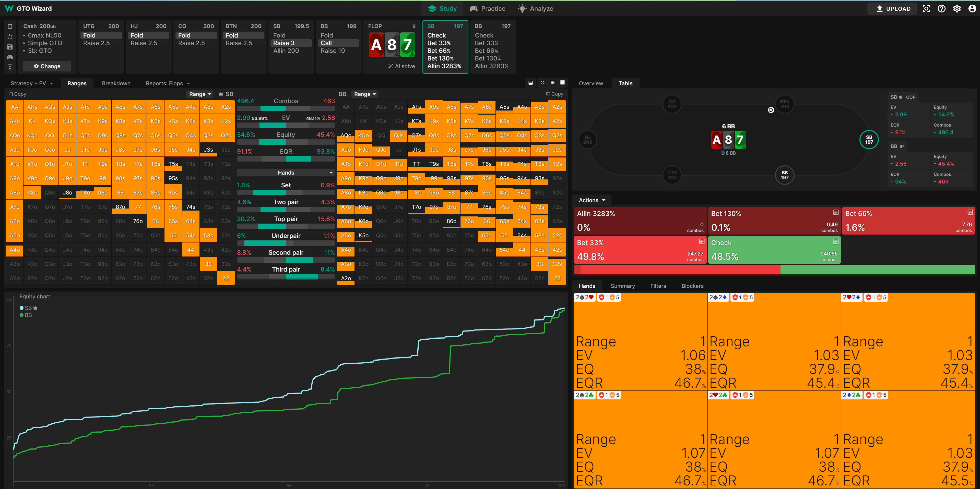Click the floppy-disk save icon in the sidebar
Image resolution: width=980 pixels, height=489 pixels.
[x=10, y=47]
